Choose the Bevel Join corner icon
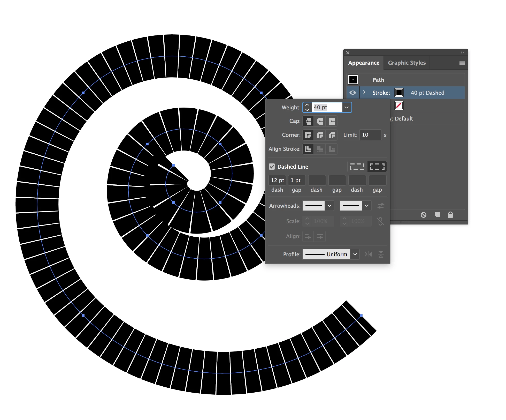 [332, 135]
